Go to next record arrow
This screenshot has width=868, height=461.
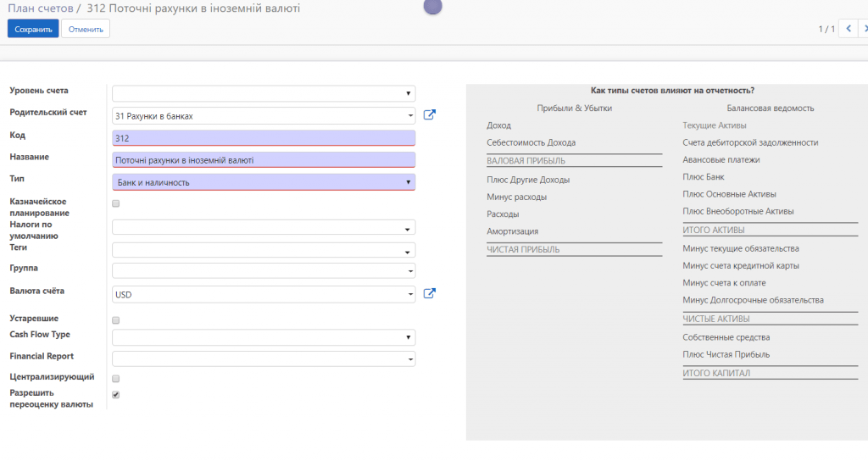pyautogui.click(x=865, y=28)
